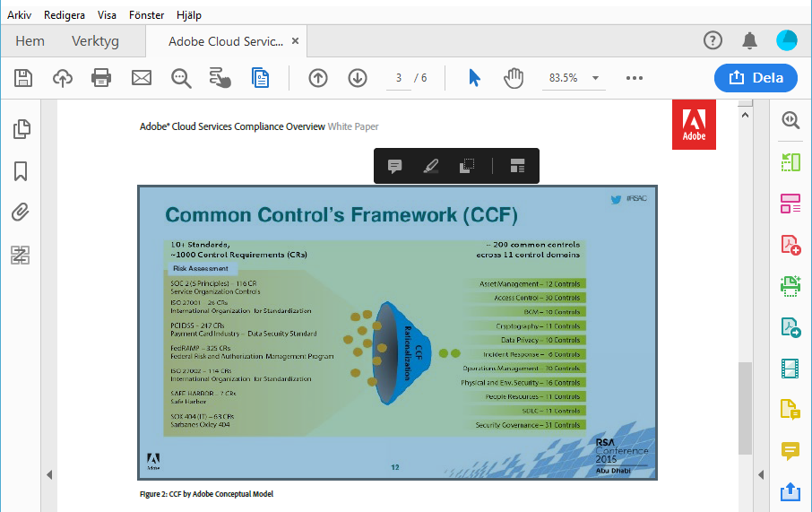Save the file with the floppy disk icon
The width and height of the screenshot is (812, 512).
(23, 78)
